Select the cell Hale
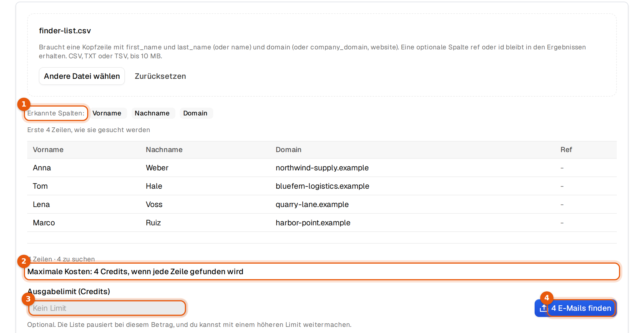Viewport: 644px width, 333px height. coord(154,186)
